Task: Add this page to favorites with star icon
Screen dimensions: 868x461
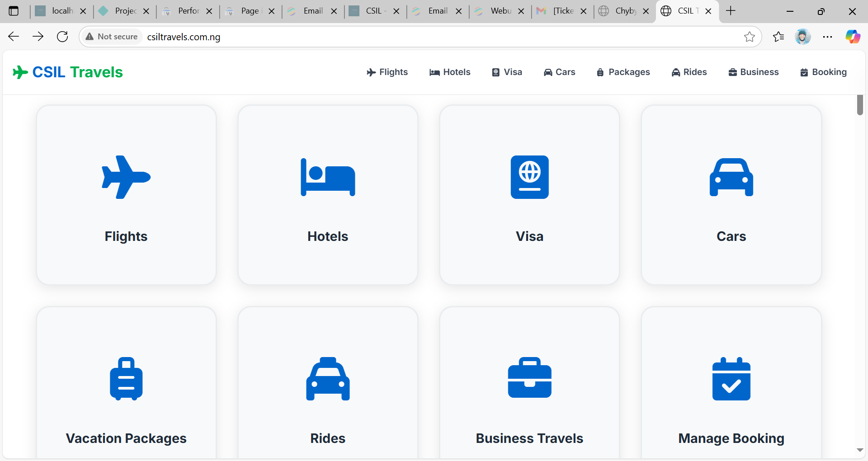Action: tap(749, 37)
